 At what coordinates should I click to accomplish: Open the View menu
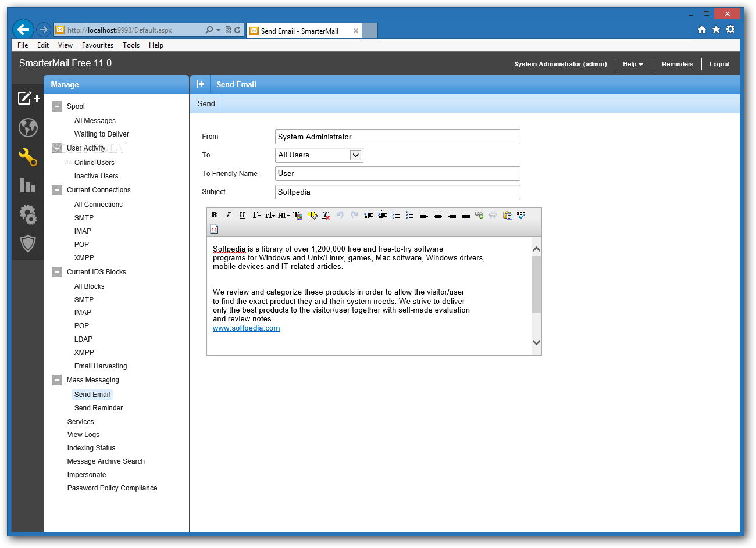point(65,45)
